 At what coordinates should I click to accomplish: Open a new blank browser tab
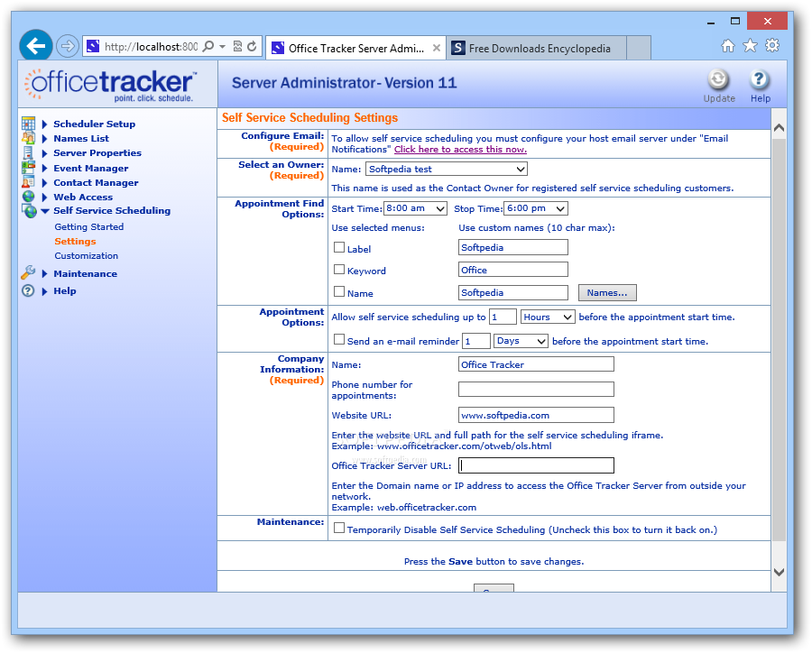tap(639, 48)
